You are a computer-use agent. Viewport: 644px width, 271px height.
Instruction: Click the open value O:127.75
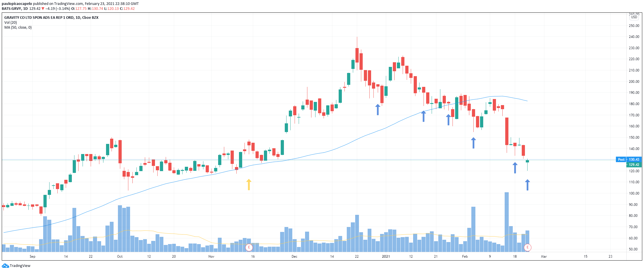(79, 9)
